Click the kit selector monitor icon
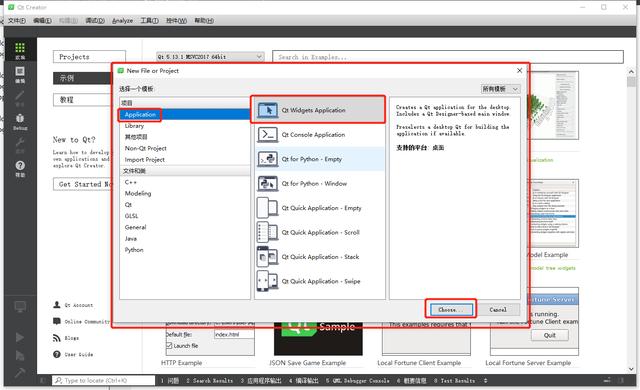The image size is (640, 390). click(20, 306)
